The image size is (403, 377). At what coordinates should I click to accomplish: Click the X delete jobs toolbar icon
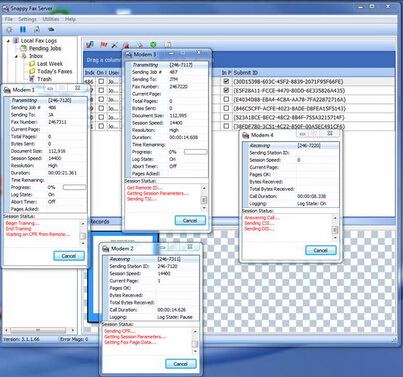pos(115,45)
